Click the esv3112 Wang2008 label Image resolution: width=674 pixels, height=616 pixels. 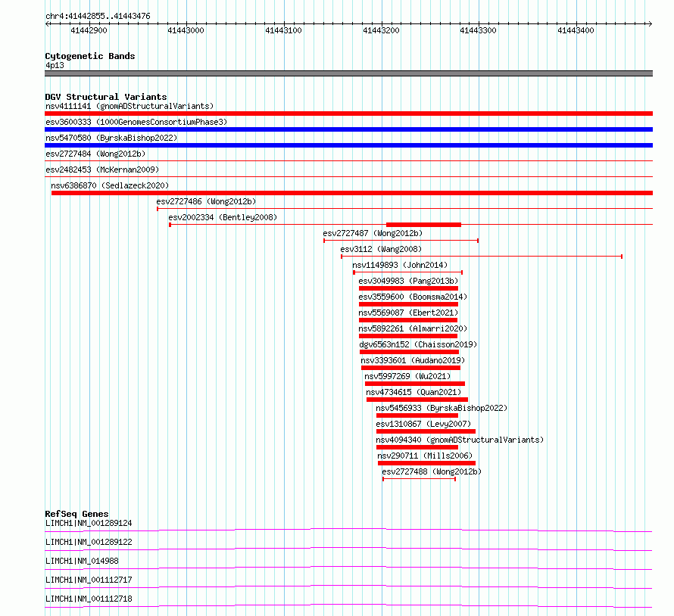tap(381, 249)
